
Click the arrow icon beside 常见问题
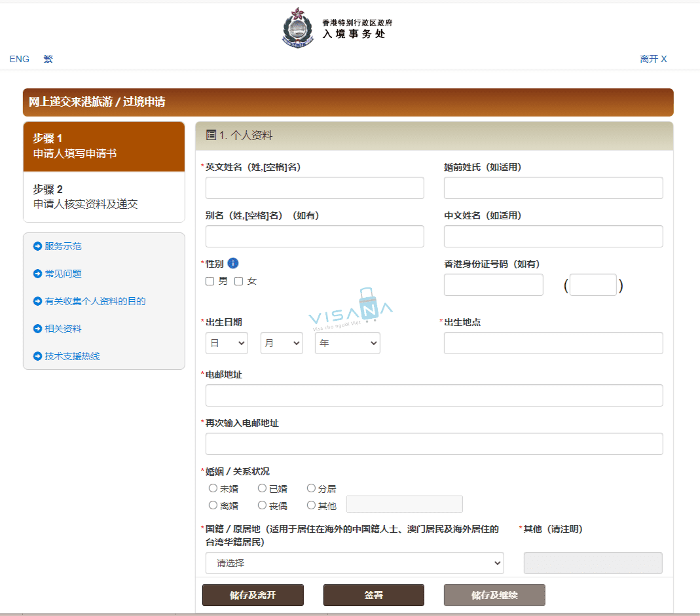pyautogui.click(x=38, y=274)
